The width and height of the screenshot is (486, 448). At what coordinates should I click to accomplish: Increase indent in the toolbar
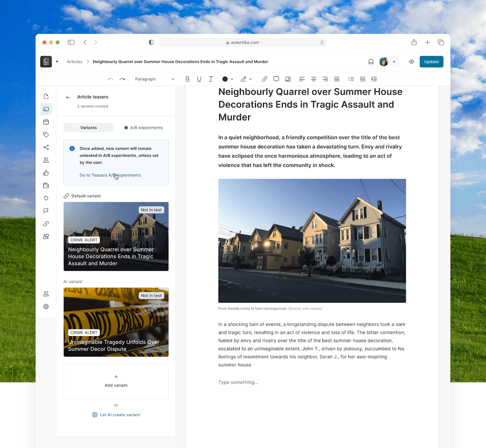tap(374, 79)
